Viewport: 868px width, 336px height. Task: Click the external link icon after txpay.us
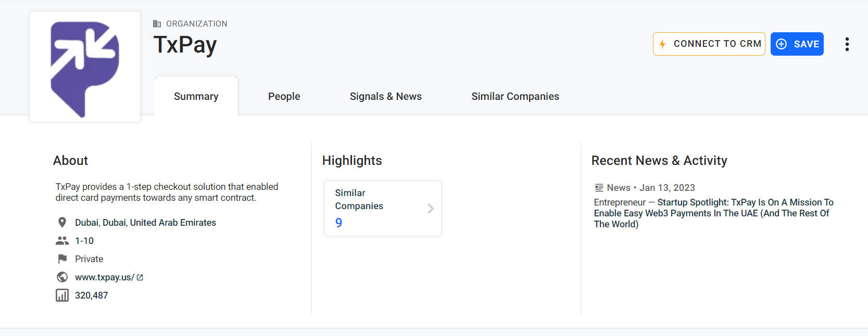(140, 278)
